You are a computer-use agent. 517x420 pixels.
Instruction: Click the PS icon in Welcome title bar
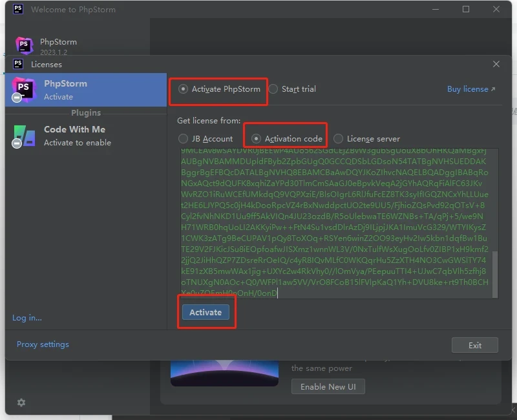click(x=18, y=10)
